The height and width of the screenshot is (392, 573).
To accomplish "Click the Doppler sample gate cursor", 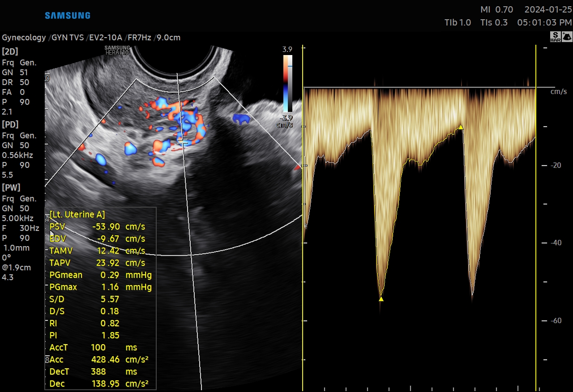I will point(182,141).
